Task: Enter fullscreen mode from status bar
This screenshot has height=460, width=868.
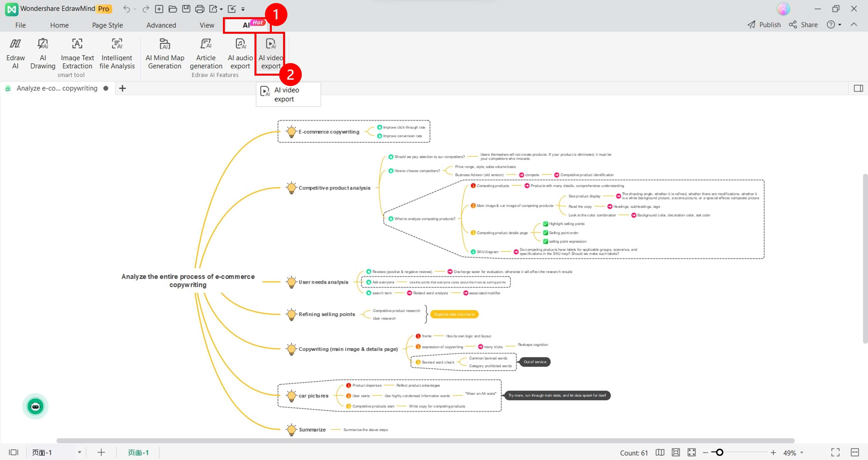Action: click(x=835, y=452)
